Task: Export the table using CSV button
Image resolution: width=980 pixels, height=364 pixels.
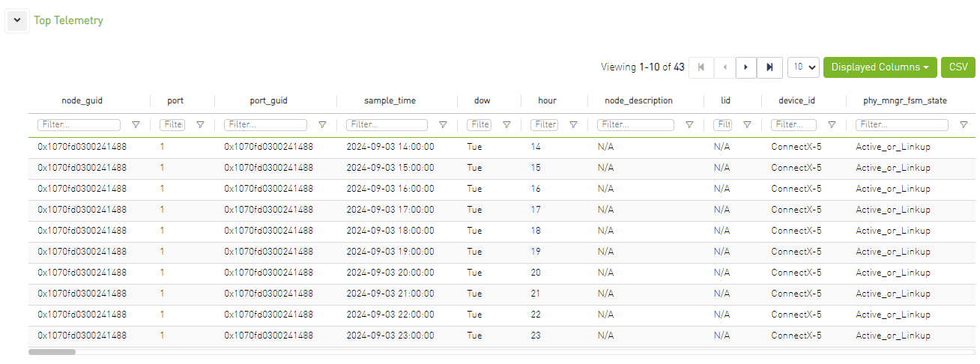Action: pos(958,67)
